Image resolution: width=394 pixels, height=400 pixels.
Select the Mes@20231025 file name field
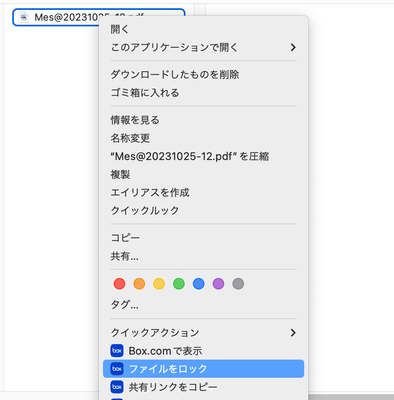(x=99, y=17)
